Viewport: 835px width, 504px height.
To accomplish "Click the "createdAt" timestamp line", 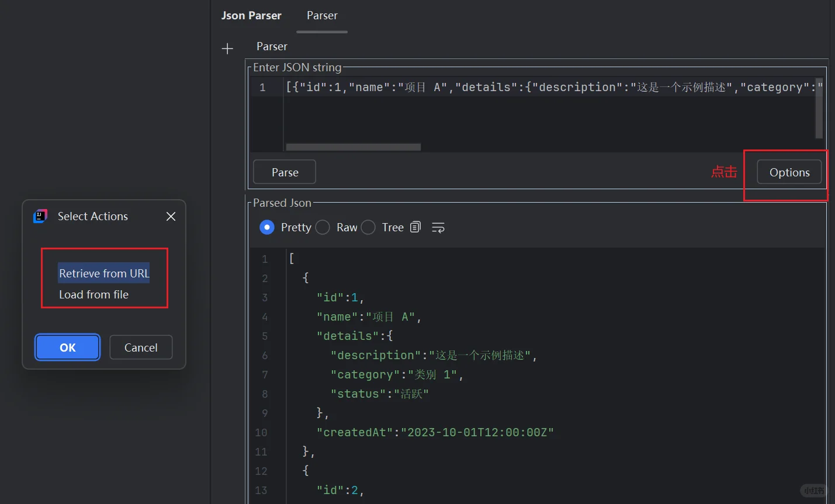I will coord(435,432).
